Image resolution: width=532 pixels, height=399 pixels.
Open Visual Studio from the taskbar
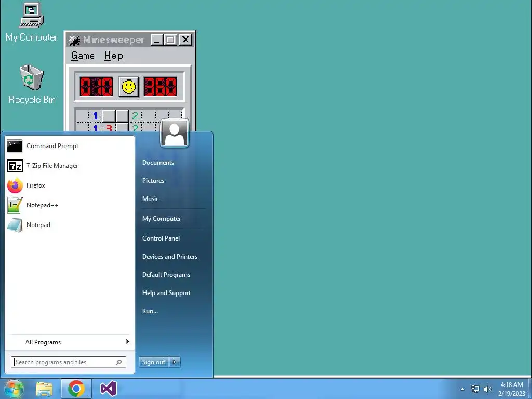click(x=109, y=389)
